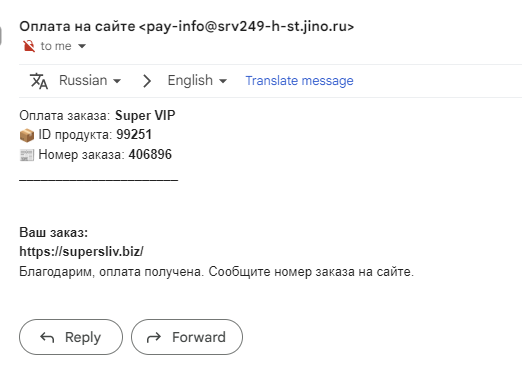Image resolution: width=522 pixels, height=374 pixels.
Task: Click the sender avatar at the left edge
Action: 1,35
